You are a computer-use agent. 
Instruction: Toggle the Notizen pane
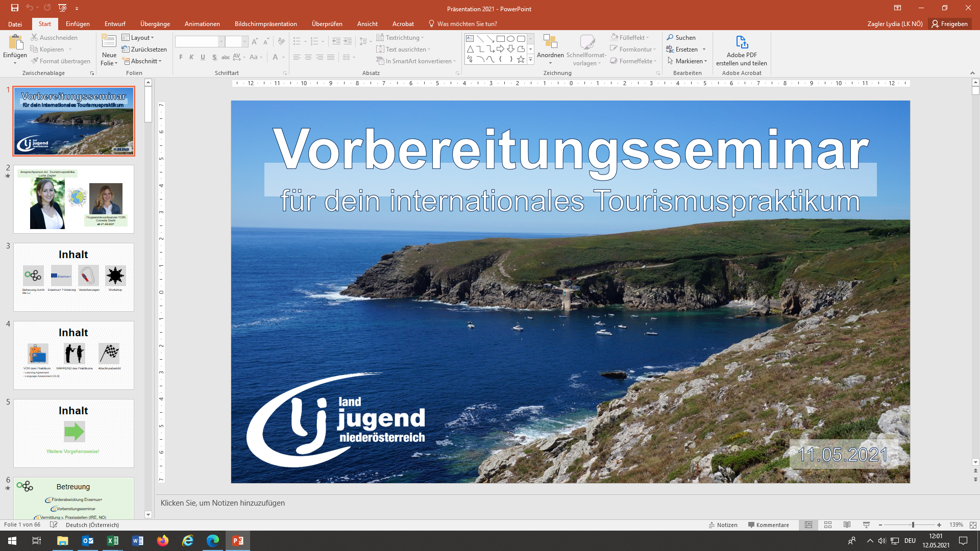(x=723, y=524)
